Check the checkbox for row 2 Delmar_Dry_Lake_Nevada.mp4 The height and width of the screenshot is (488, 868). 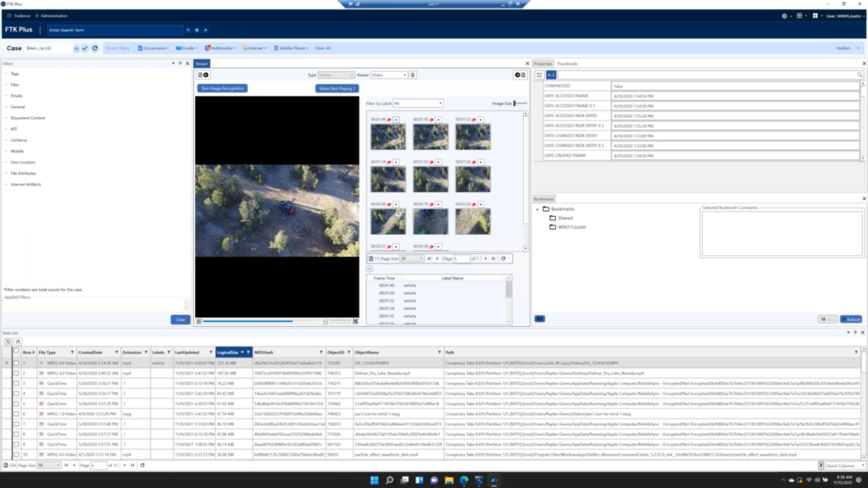(x=16, y=374)
